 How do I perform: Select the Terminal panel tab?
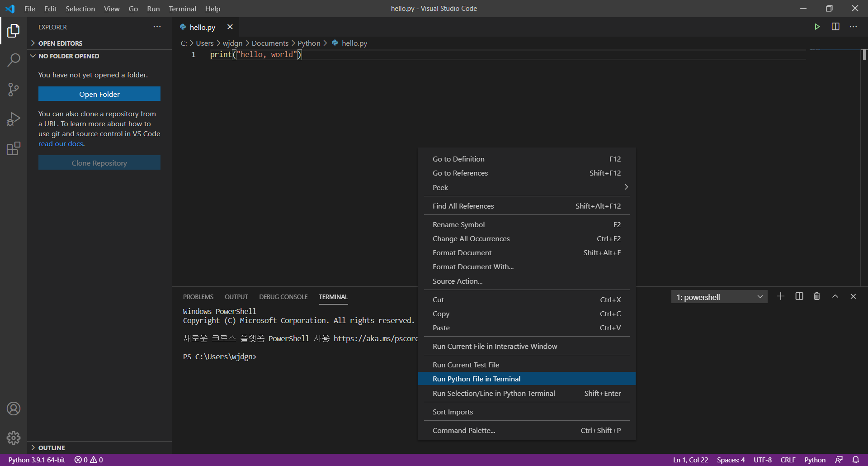pyautogui.click(x=333, y=297)
